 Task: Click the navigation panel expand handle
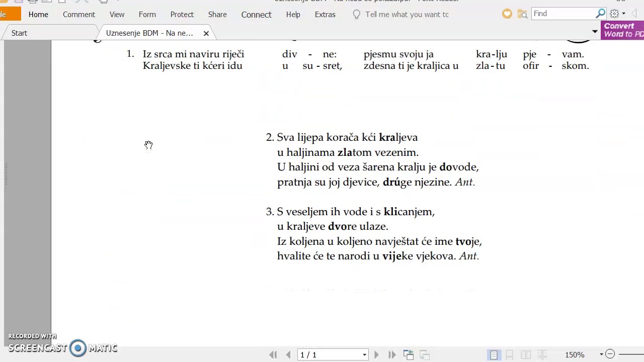pyautogui.click(x=6, y=174)
